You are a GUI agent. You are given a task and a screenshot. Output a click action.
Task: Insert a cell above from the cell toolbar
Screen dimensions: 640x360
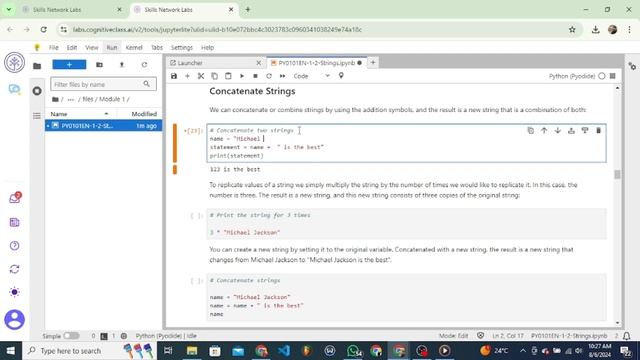pyautogui.click(x=571, y=131)
